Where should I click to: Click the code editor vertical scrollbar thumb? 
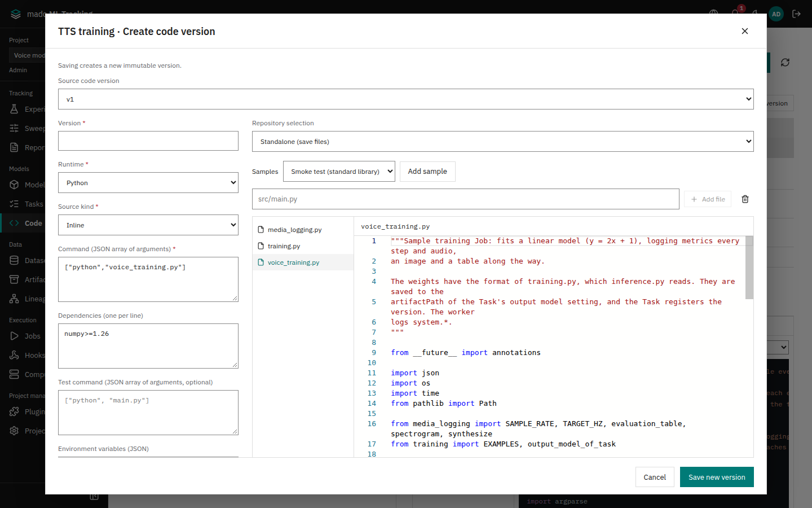(x=749, y=268)
